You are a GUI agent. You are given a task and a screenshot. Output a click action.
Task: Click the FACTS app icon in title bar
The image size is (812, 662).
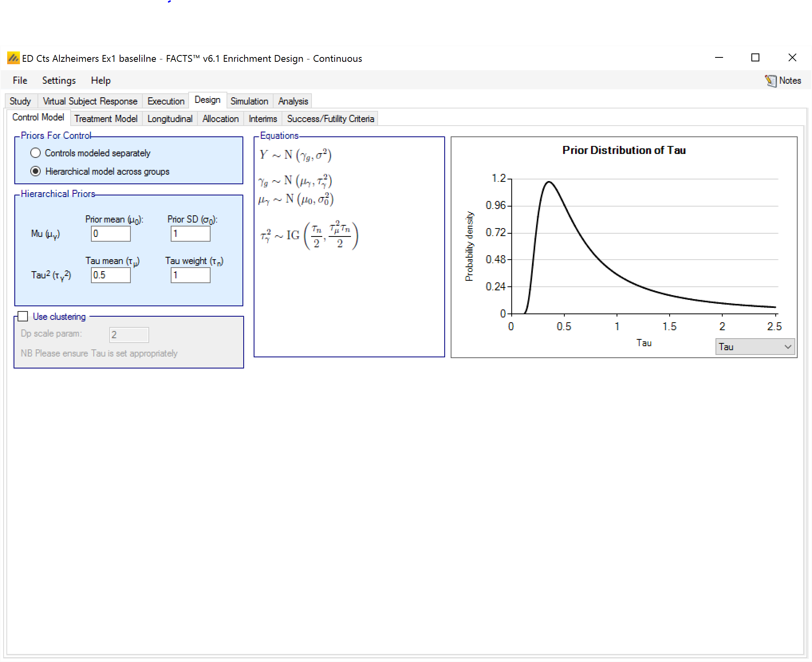click(x=13, y=58)
